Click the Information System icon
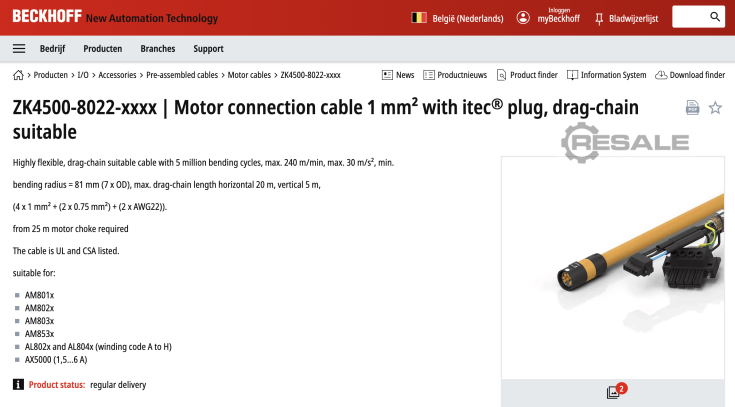Image resolution: width=735 pixels, height=407 pixels. [572, 75]
